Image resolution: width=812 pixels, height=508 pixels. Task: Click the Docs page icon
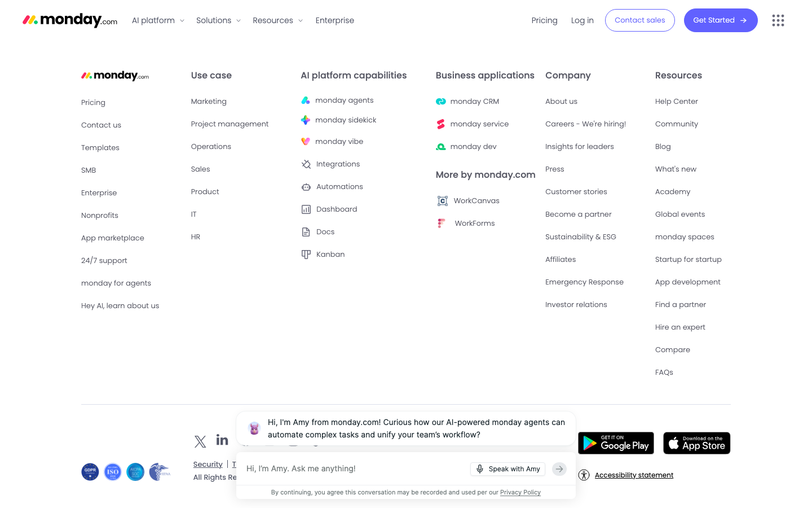point(306,232)
